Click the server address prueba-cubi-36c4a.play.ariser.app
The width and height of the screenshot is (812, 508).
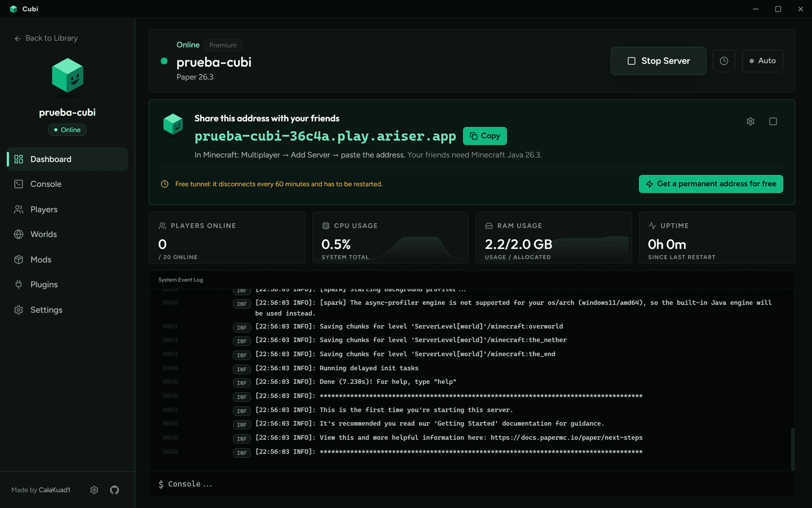[325, 136]
